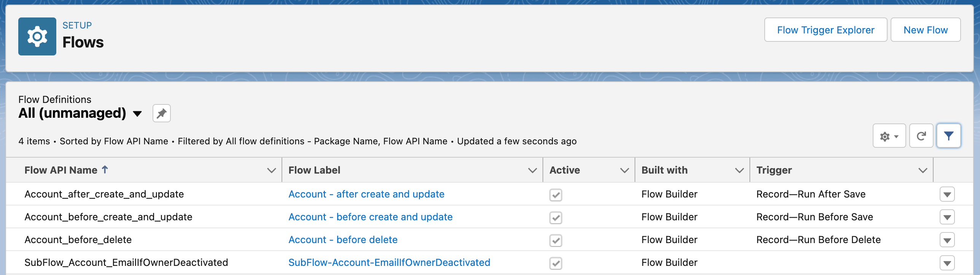Sort by Built with column header
Viewport: 980px width, 275px height.
664,170
